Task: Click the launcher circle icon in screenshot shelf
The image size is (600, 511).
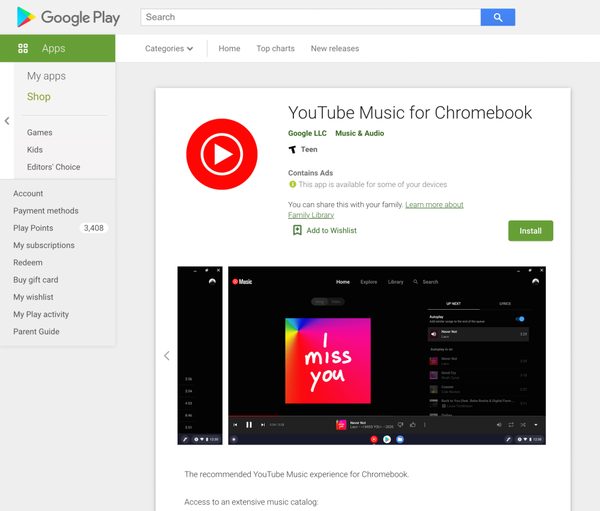Action: 234,439
